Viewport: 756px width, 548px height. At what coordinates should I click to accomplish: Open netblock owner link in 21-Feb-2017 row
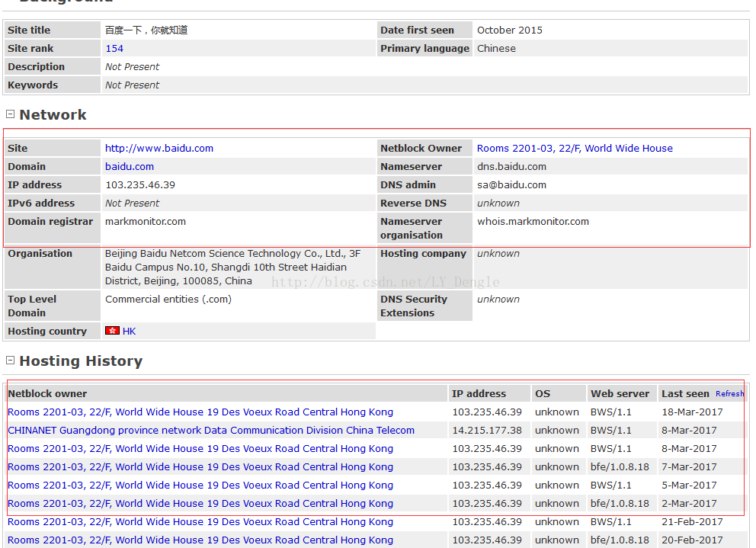click(x=200, y=522)
